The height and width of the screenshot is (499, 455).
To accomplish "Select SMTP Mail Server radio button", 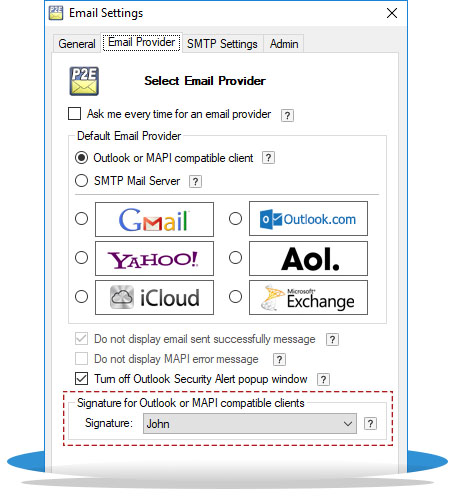I will (81, 181).
